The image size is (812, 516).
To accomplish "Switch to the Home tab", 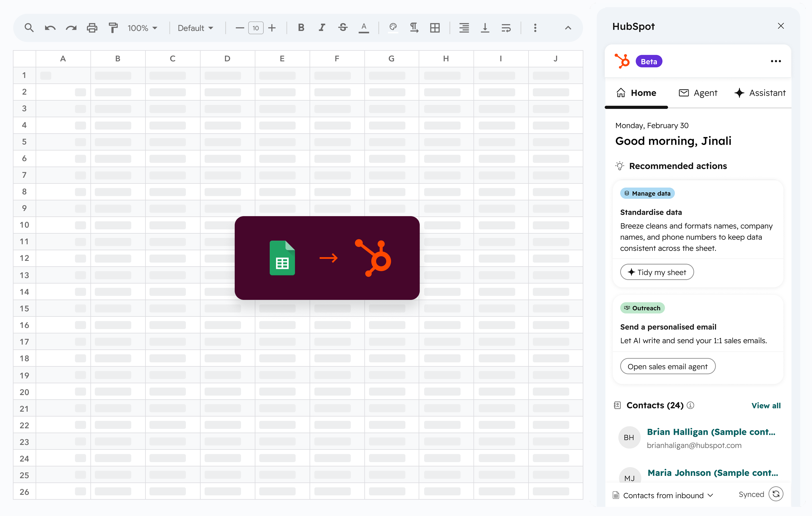I will tap(636, 93).
